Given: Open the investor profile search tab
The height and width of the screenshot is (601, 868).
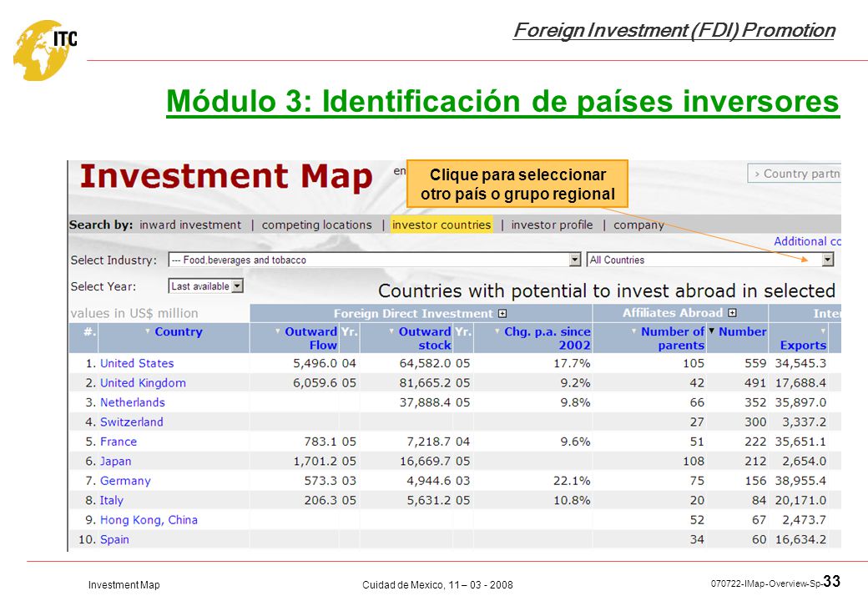Looking at the screenshot, I should point(552,225).
